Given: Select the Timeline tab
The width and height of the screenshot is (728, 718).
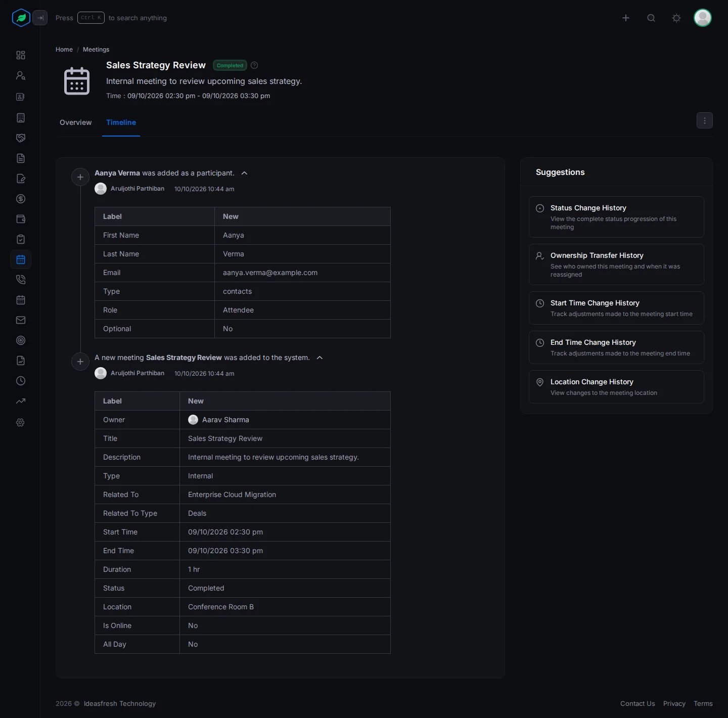Looking at the screenshot, I should click(x=121, y=122).
